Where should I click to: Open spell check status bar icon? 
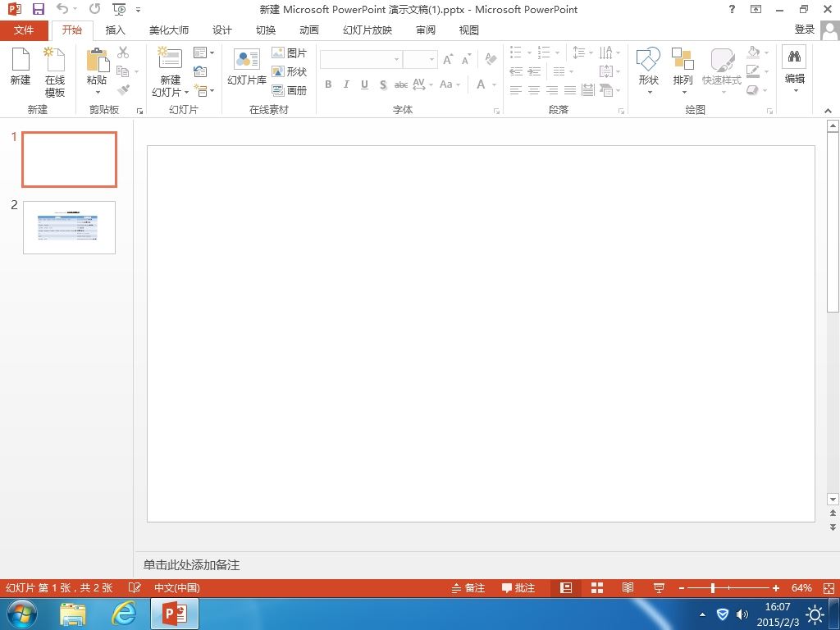[135, 587]
